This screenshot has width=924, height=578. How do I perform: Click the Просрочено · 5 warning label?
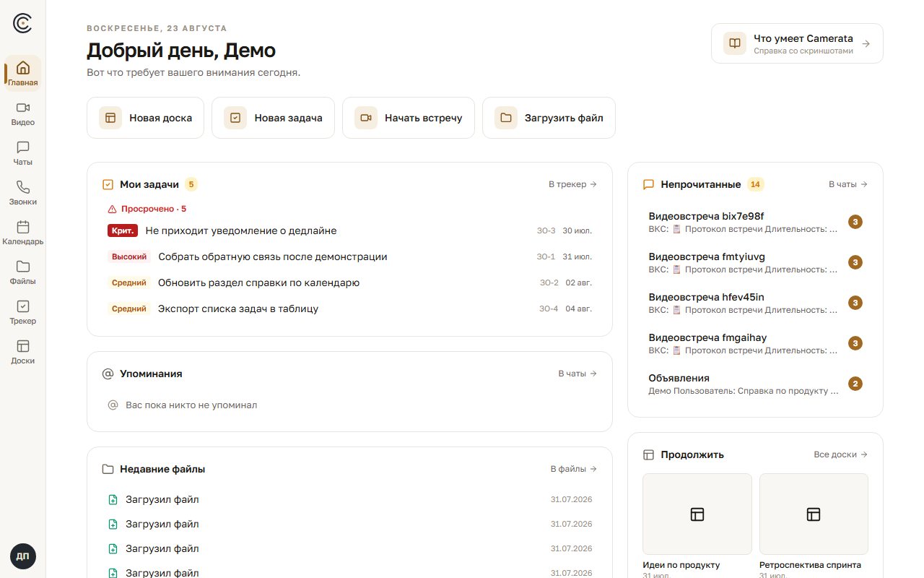point(147,209)
